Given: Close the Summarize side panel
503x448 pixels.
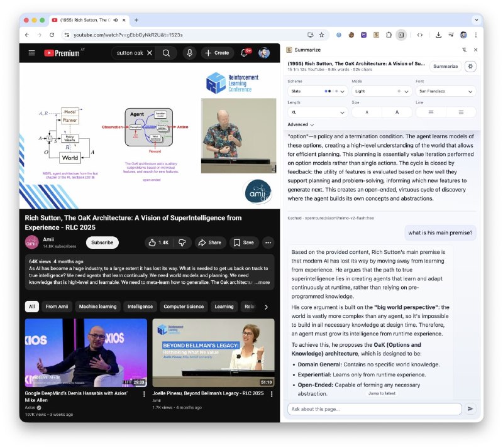Looking at the screenshot, I should (x=475, y=50).
